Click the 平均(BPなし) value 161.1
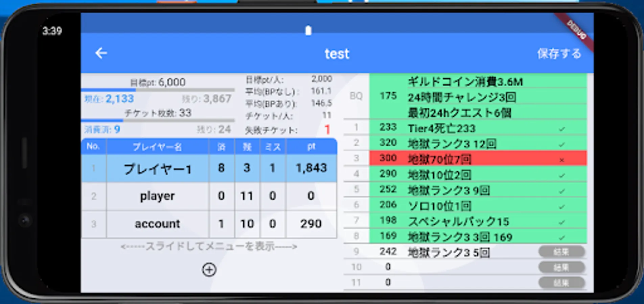The width and height of the screenshot is (644, 304). [321, 91]
